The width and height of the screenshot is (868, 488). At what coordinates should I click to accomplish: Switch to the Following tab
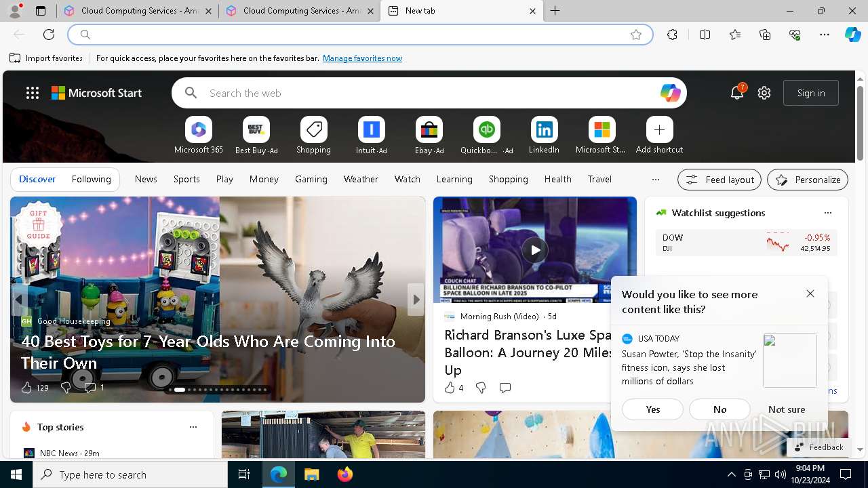point(91,179)
